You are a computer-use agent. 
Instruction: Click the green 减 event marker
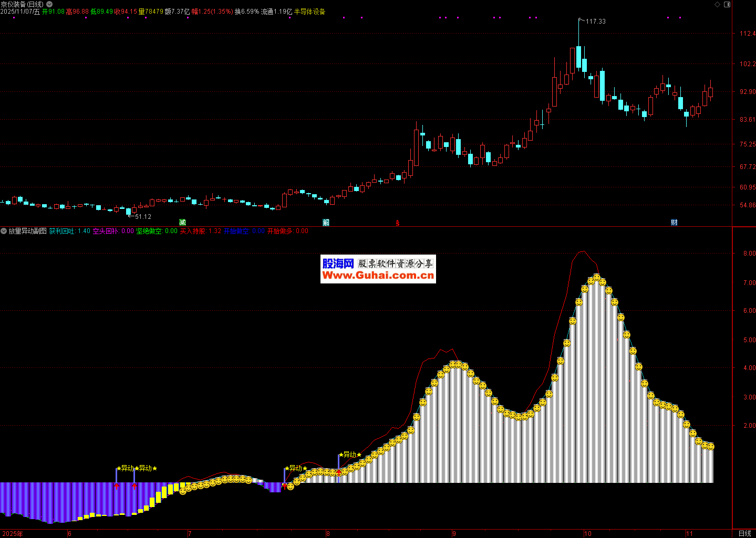point(182,223)
